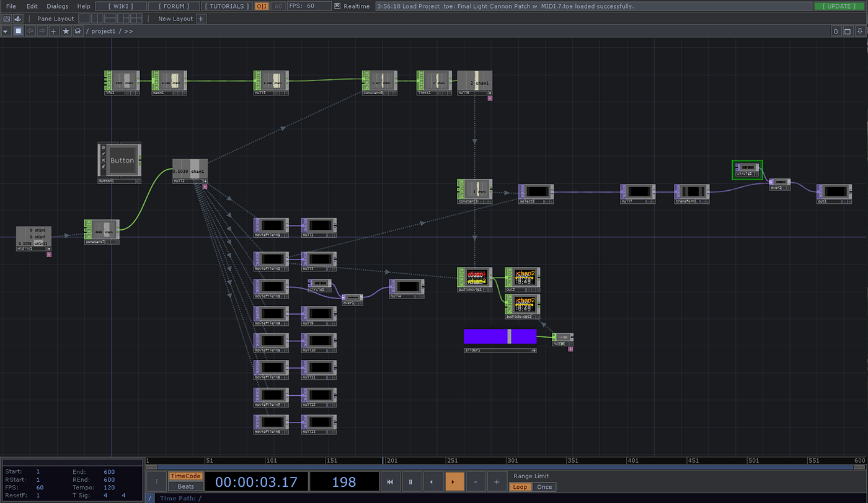Image resolution: width=868 pixels, height=503 pixels.
Task: Click the timeline I toggle button
Action: (156, 481)
